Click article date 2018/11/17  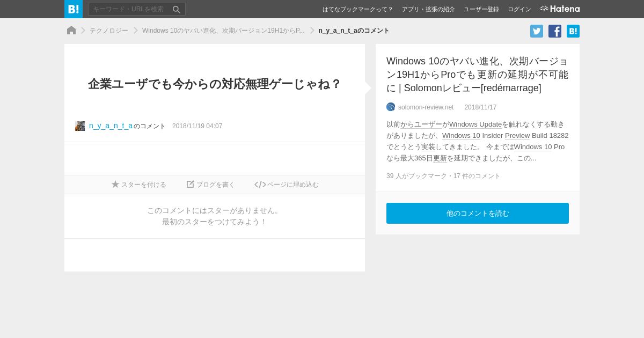pyautogui.click(x=480, y=107)
